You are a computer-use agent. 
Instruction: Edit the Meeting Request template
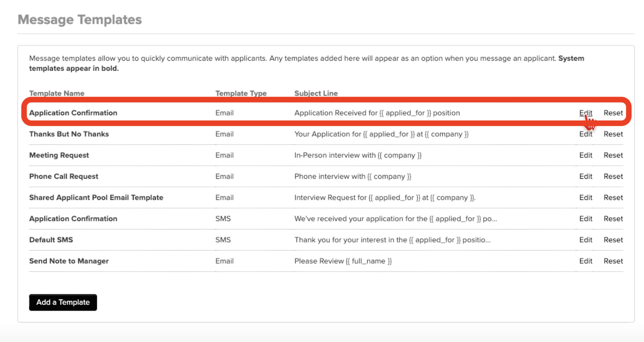coord(586,155)
